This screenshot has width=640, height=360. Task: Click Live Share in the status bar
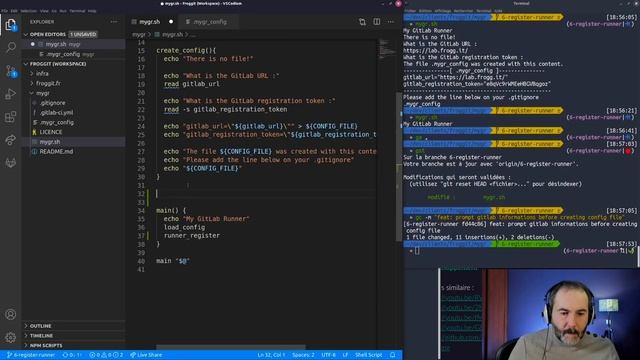[146, 355]
